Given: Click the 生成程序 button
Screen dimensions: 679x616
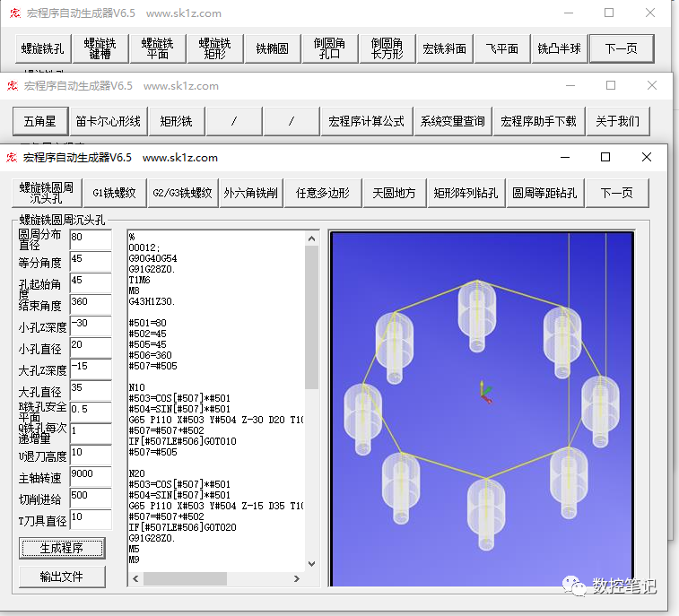Looking at the screenshot, I should click(62, 549).
